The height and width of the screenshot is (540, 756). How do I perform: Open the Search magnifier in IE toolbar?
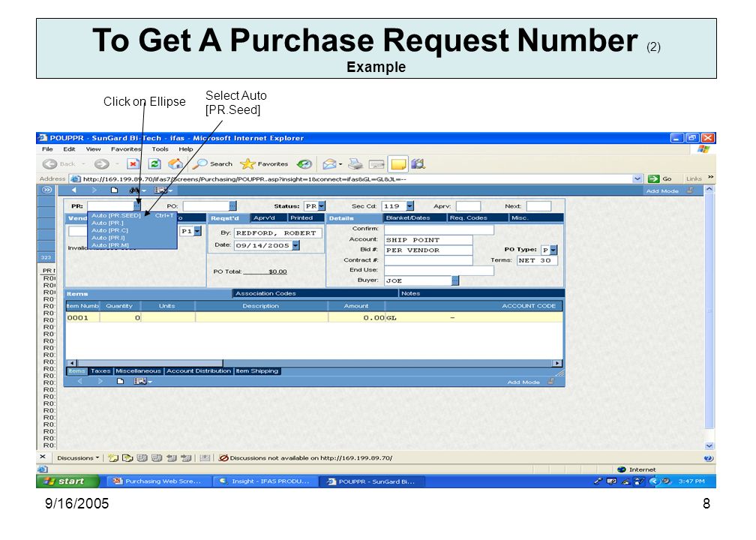point(213,164)
